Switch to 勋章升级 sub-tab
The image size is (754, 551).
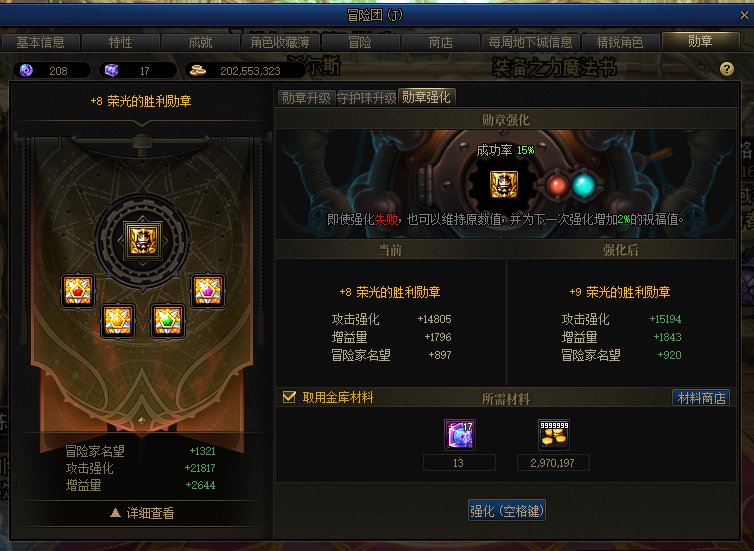click(x=306, y=98)
